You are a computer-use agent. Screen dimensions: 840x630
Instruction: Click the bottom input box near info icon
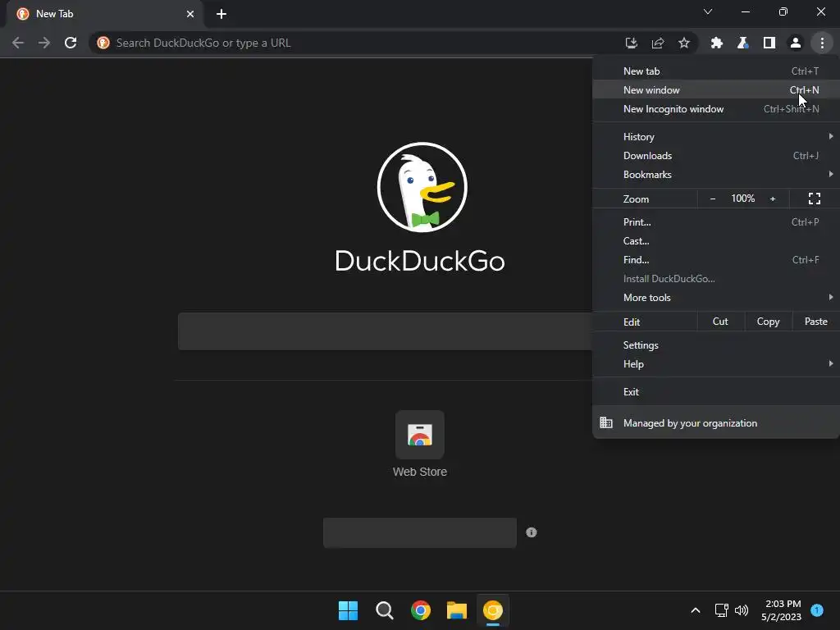coord(420,532)
